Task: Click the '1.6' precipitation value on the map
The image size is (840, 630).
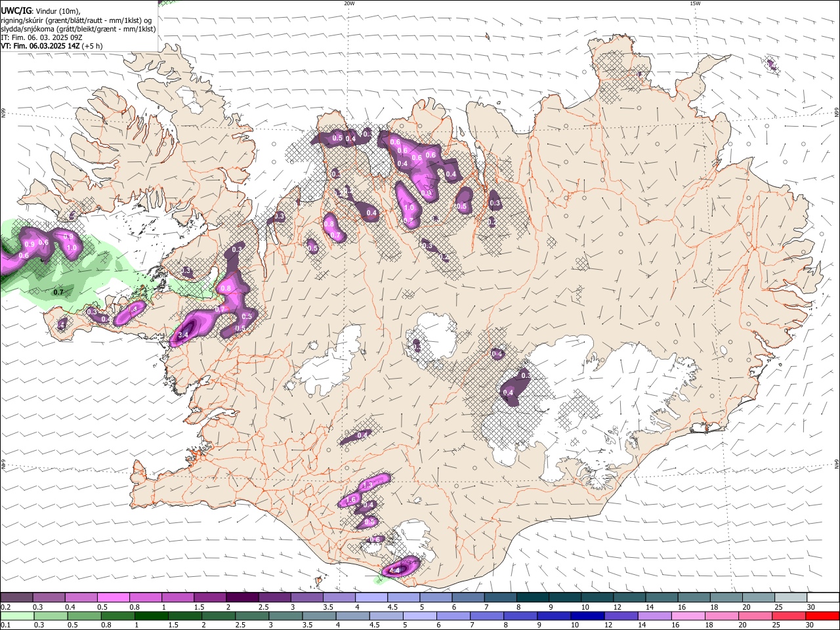Action: click(x=350, y=500)
